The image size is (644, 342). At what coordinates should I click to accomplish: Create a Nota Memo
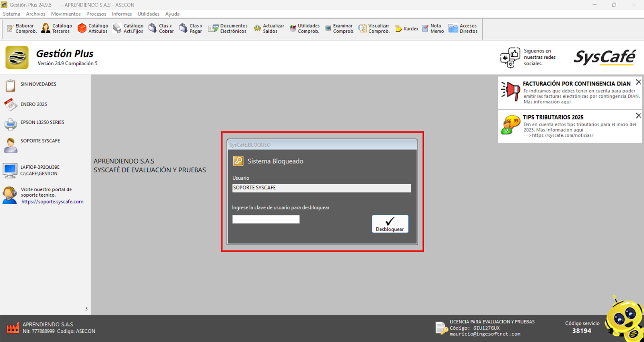point(433,29)
